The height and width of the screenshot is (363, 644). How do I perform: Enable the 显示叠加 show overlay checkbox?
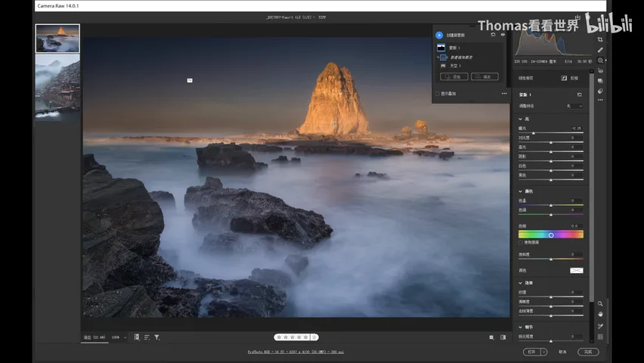coord(438,94)
